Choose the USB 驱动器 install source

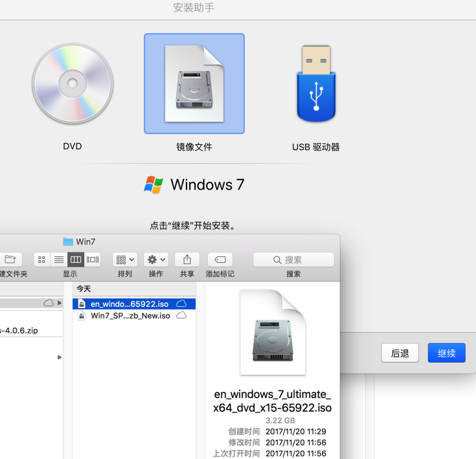point(316,84)
